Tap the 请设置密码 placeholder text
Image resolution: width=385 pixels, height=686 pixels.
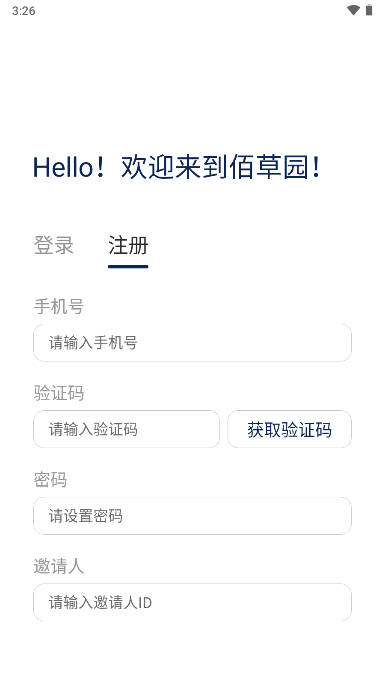coord(86,516)
